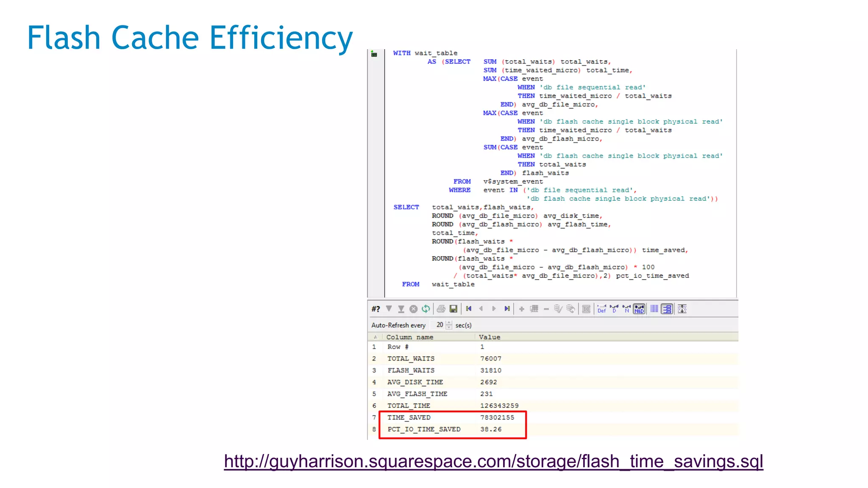Click the database checkmark commit icon
Screen dimensions: 868x488
click(x=558, y=309)
